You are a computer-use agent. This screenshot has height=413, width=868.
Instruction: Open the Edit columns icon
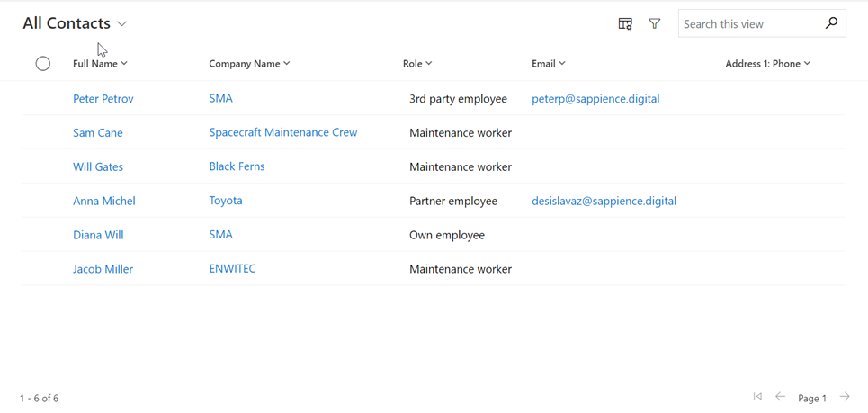[625, 24]
